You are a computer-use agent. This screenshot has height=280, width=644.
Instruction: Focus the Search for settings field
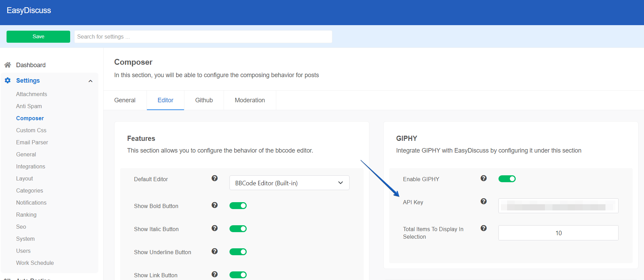(x=203, y=37)
